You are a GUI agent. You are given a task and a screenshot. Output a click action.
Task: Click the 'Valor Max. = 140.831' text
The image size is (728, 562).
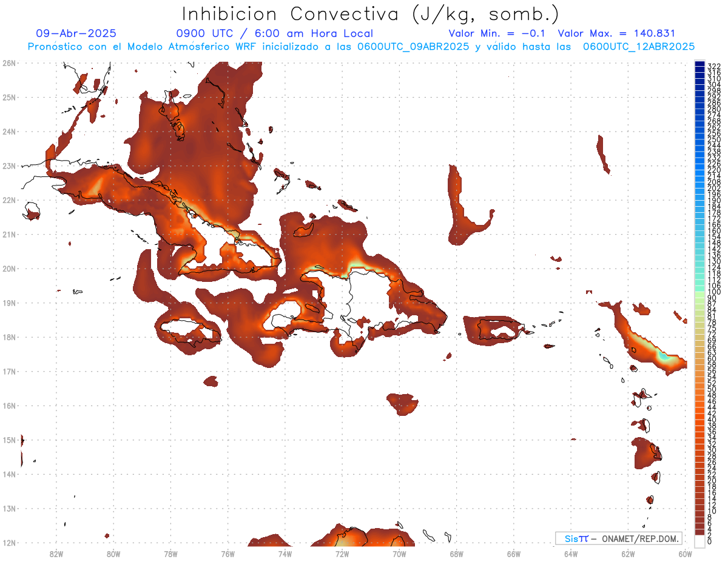coord(616,33)
